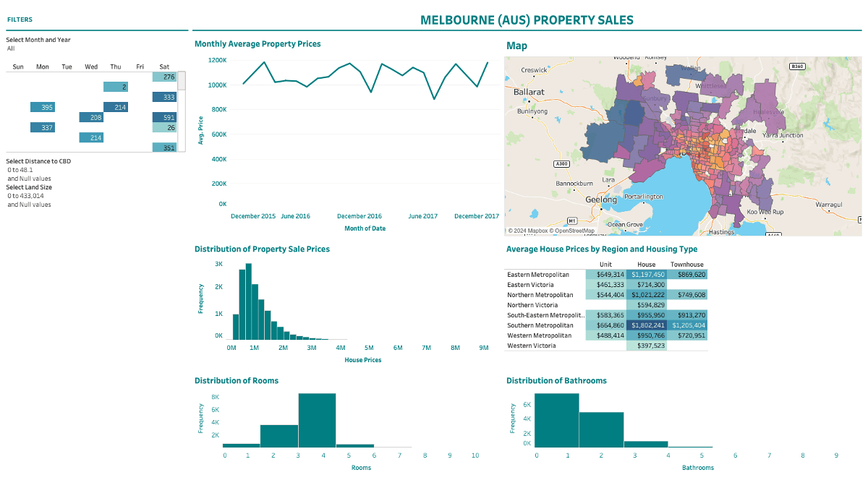Image resolution: width=868 pixels, height=488 pixels.
Task: Select the Townhouse column header
Action: coord(686,265)
